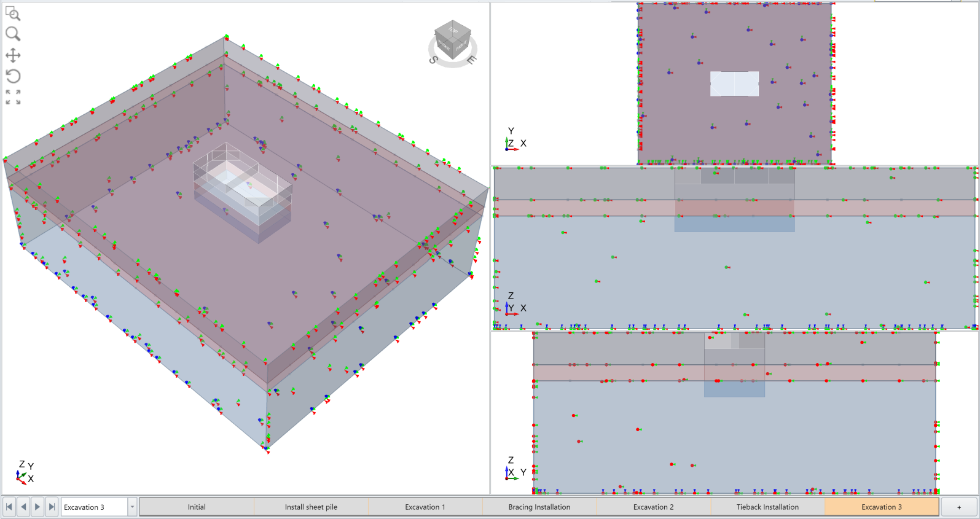
Task: Open the Tieback Installation tab
Action: coord(767,507)
